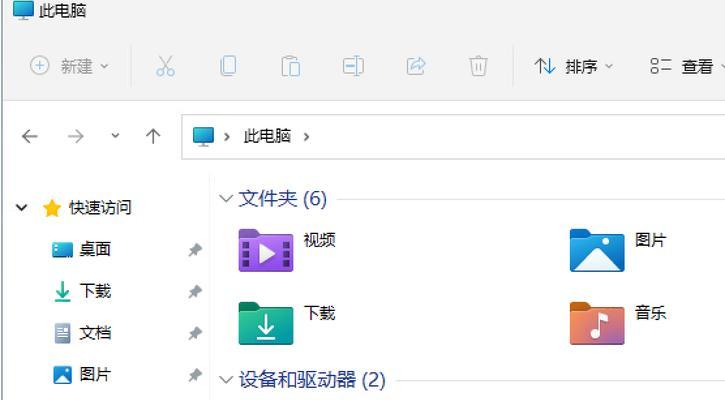Screen dimensions: 725x400
Task: Click the 视频 folder name label
Action: point(319,240)
